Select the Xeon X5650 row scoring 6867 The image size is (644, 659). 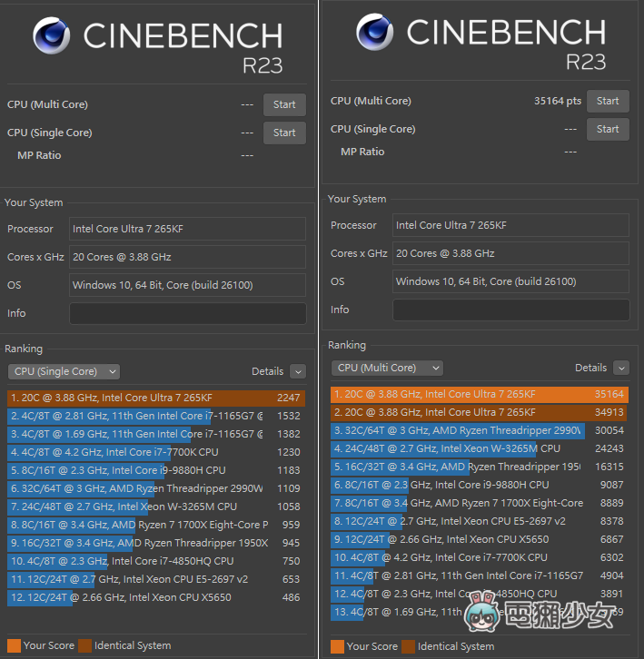[x=480, y=539]
